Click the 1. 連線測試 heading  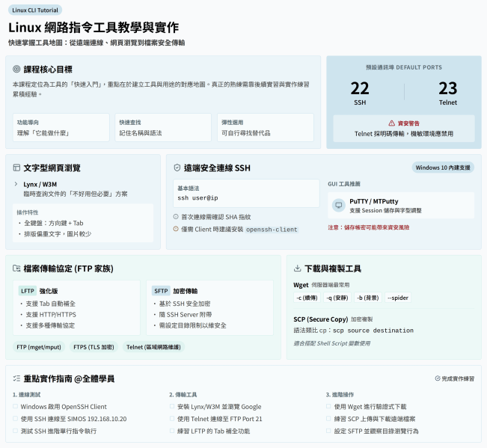(x=27, y=394)
